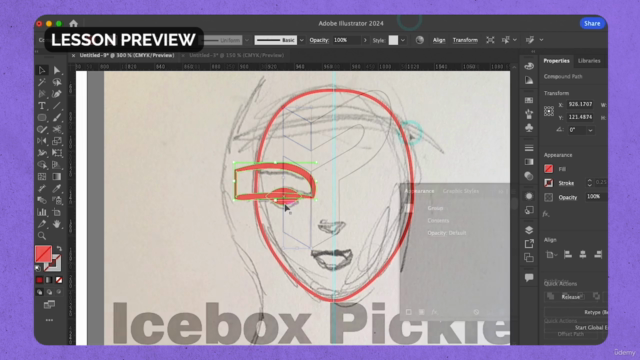
Task: Switch to Untitled-3 at 150% document tab
Action: (237, 56)
